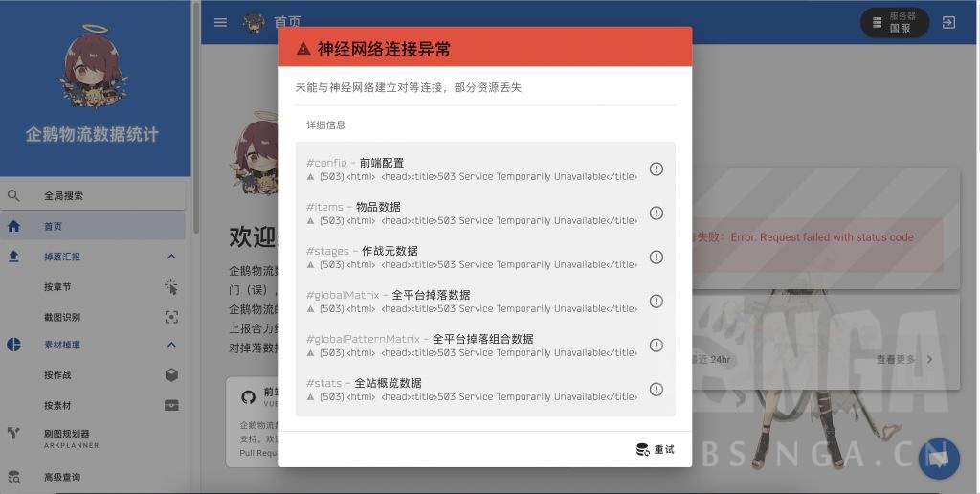Open 按素材 menu item
Viewport: 980px width, 494px height.
(x=93, y=405)
